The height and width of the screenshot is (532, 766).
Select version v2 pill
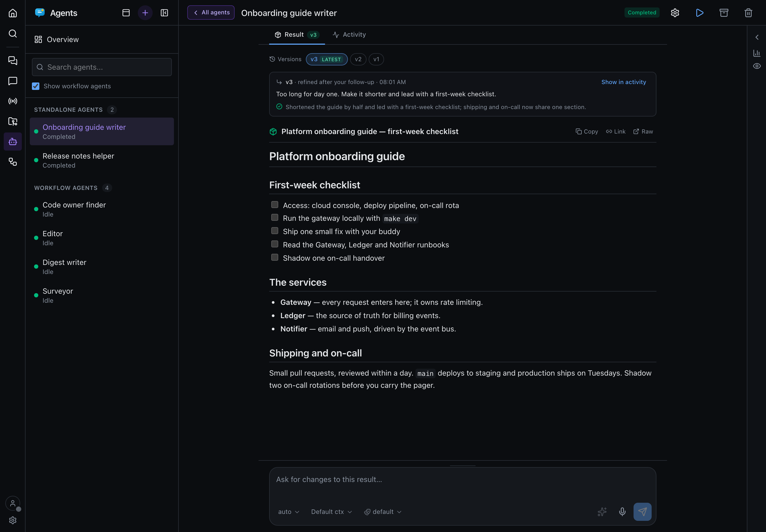point(358,59)
